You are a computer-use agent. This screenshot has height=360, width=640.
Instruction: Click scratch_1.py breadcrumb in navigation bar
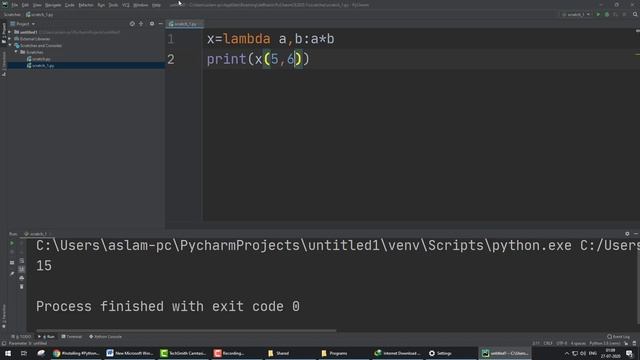(x=40, y=15)
